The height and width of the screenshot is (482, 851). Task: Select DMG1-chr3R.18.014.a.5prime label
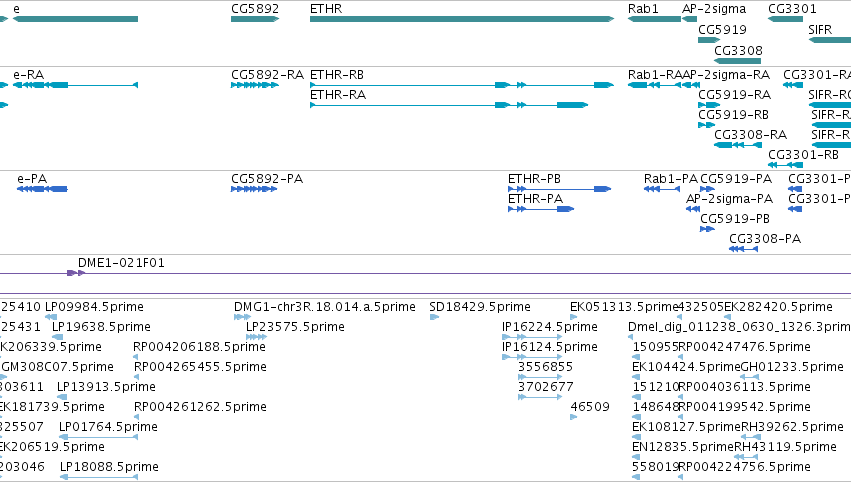click(x=325, y=307)
